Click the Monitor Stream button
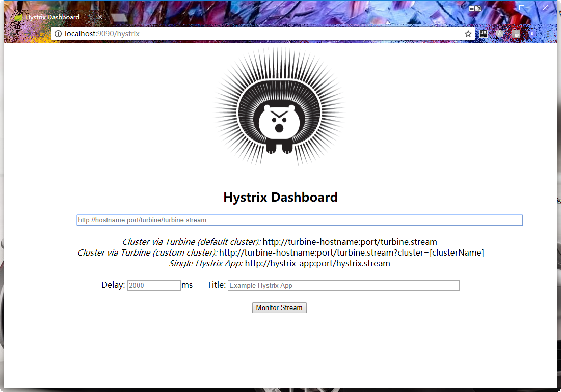This screenshot has width=561, height=392. [279, 307]
